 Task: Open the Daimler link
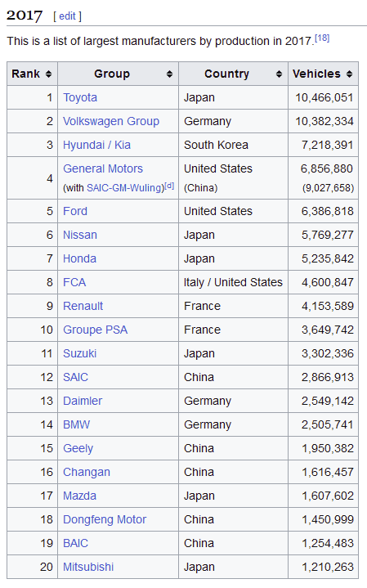(x=83, y=401)
